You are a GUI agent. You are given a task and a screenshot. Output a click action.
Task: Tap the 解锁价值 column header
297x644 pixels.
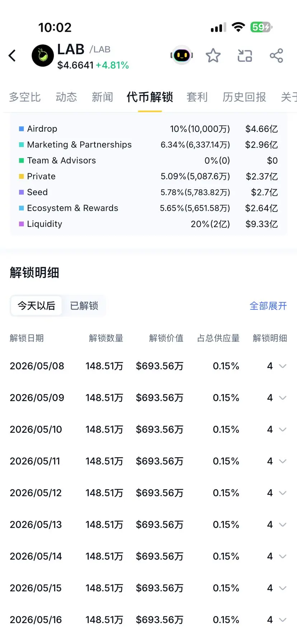click(166, 338)
